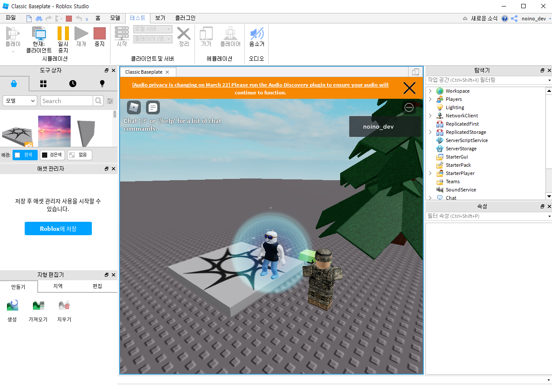552x392 pixels.
Task: Click the toolbox Search input field
Action: point(67,100)
